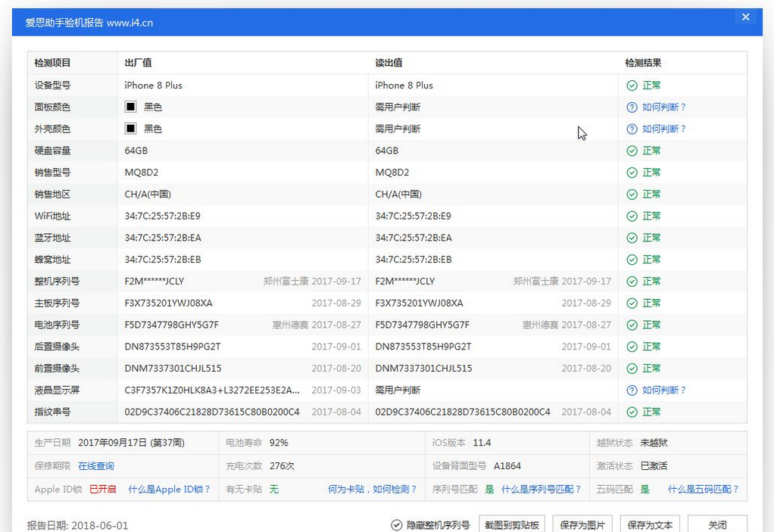The width and height of the screenshot is (774, 532).
Task: Click the circled checkmark before 隐藏整机序列号
Action: [396, 523]
